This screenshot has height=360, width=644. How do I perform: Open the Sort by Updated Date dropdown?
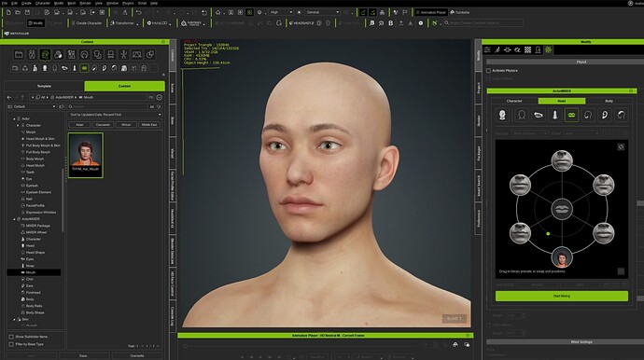click(115, 115)
